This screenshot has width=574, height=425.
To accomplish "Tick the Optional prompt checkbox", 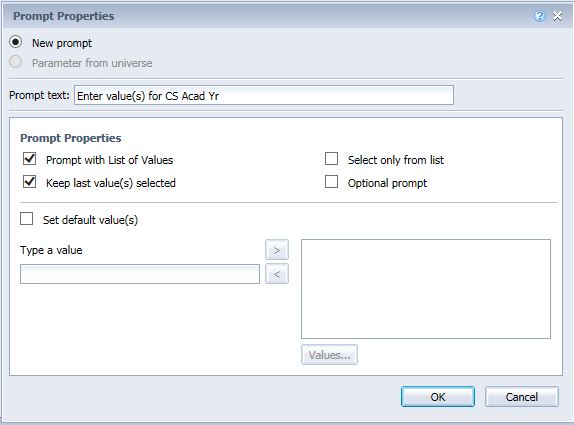I will 332,182.
